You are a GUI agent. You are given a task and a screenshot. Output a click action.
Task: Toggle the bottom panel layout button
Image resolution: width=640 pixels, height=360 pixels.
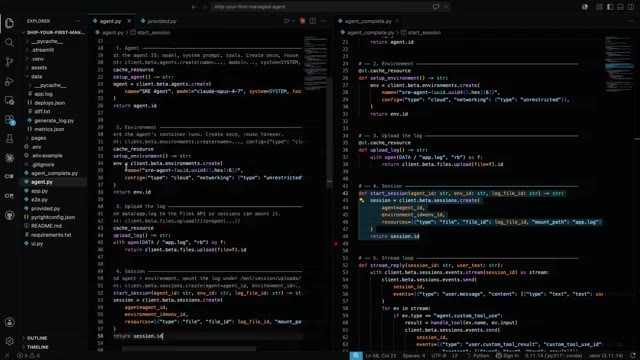click(x=620, y=7)
